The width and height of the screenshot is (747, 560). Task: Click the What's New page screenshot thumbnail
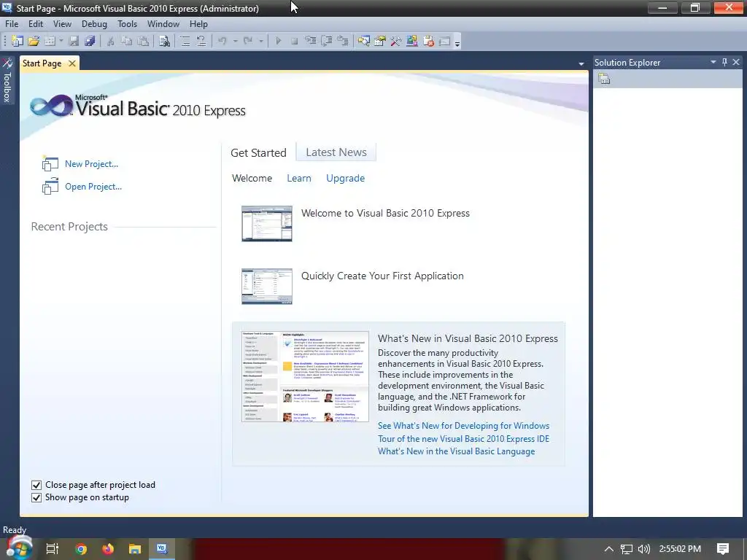[305, 376]
